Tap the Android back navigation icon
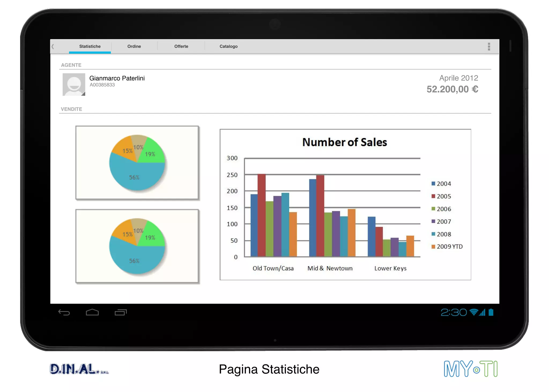Viewport: 549px width, 392px height. click(x=64, y=312)
